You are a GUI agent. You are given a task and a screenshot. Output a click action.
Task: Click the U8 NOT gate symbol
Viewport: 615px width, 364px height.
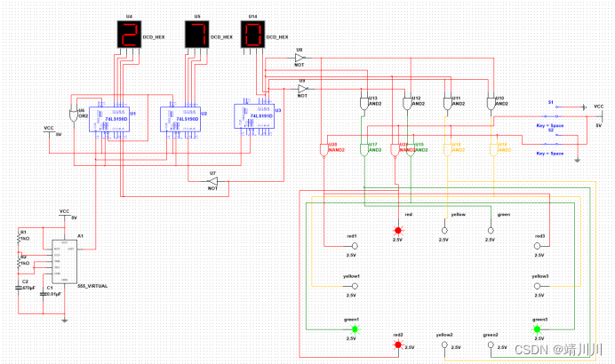click(300, 58)
